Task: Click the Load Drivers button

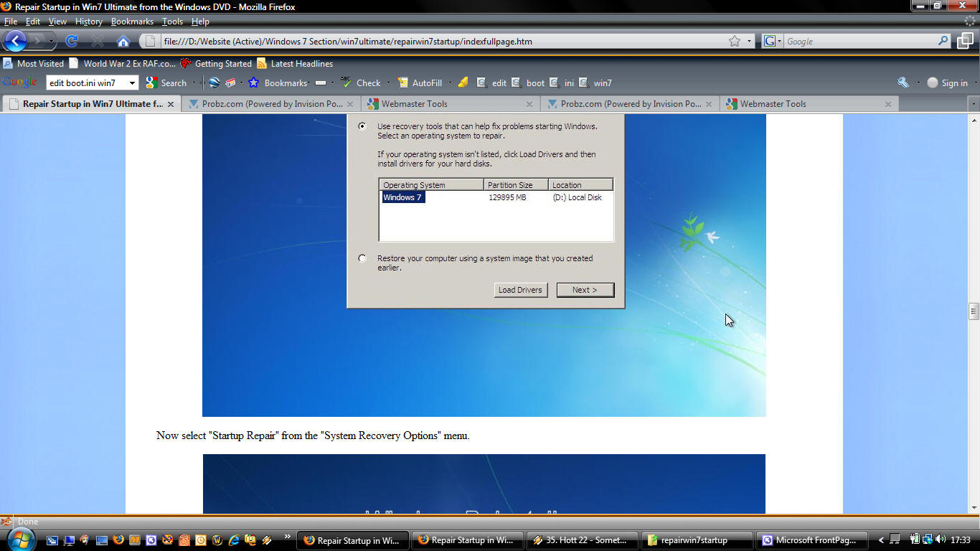Action: (x=520, y=290)
